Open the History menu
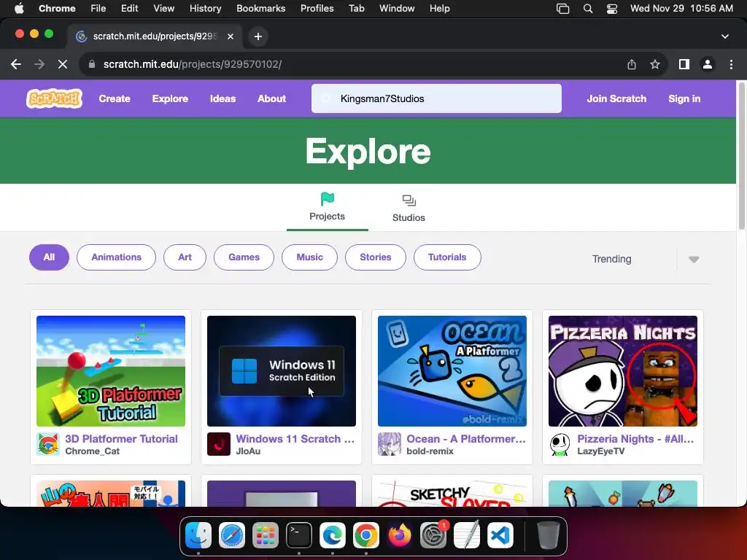The width and height of the screenshot is (747, 560). point(205,9)
